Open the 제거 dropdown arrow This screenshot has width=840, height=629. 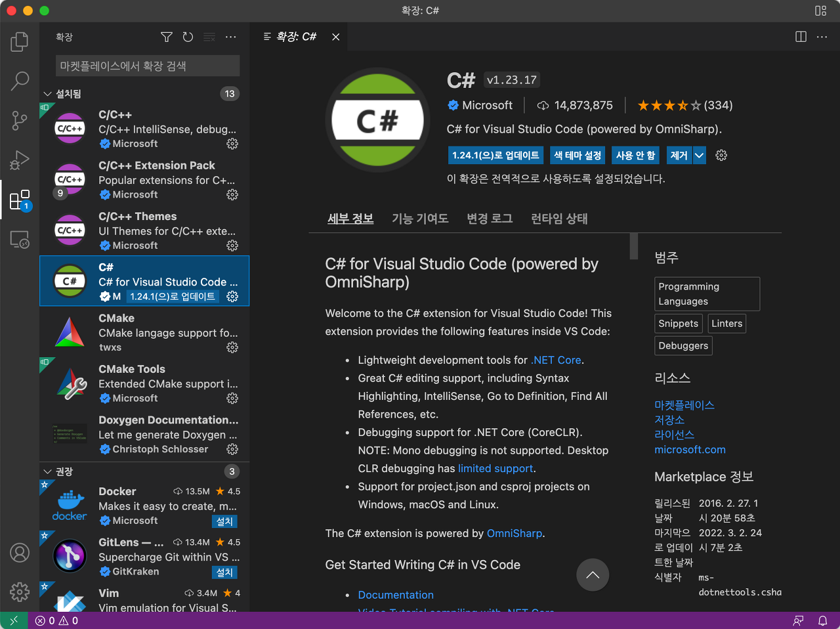(x=699, y=156)
